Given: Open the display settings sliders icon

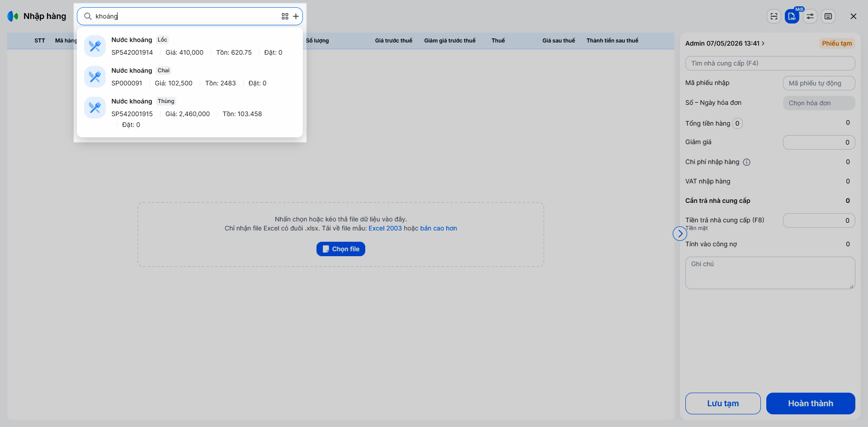Looking at the screenshot, I should (810, 16).
